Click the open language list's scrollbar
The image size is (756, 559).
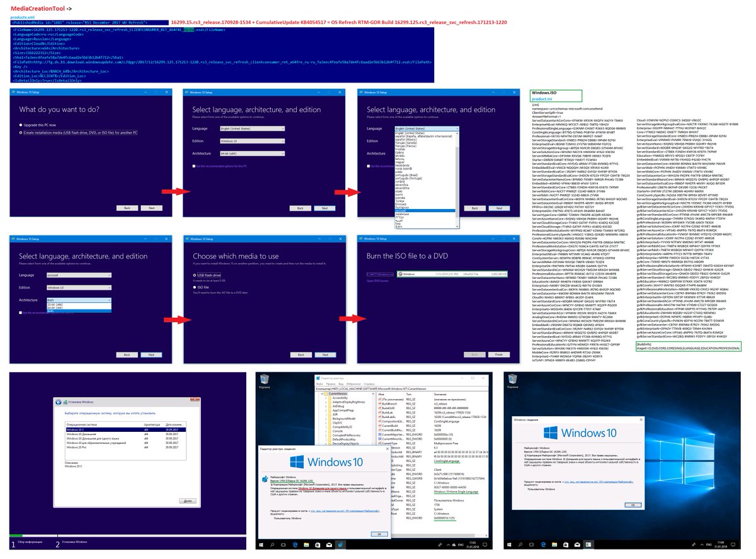click(457, 180)
